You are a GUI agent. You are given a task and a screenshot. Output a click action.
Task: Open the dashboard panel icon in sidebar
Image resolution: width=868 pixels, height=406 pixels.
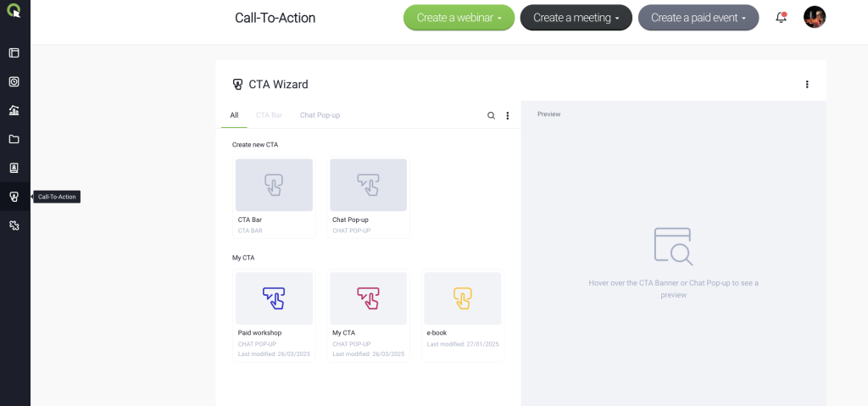(14, 53)
